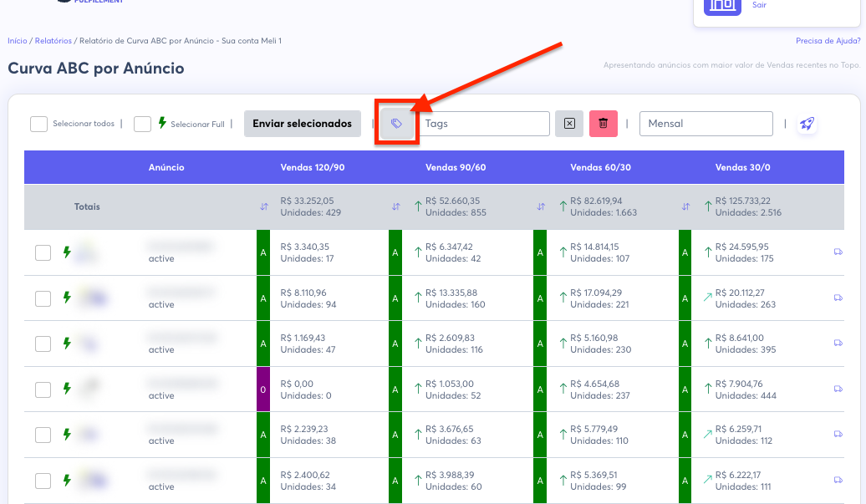Check the row with R$ 3.340,35 sales

[x=43, y=252]
